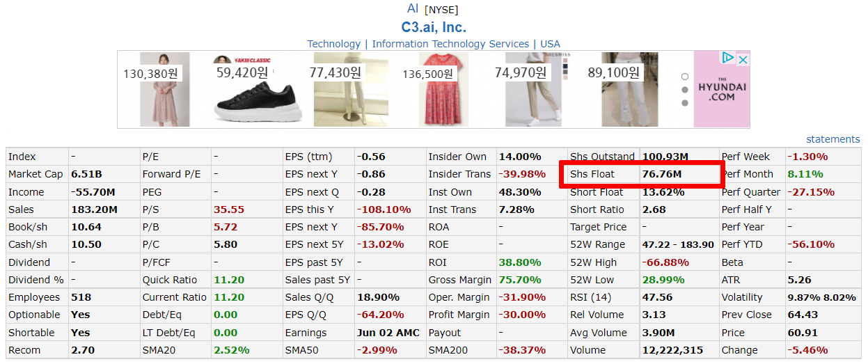Click the EPS this Y value -108.10%

pos(384,209)
